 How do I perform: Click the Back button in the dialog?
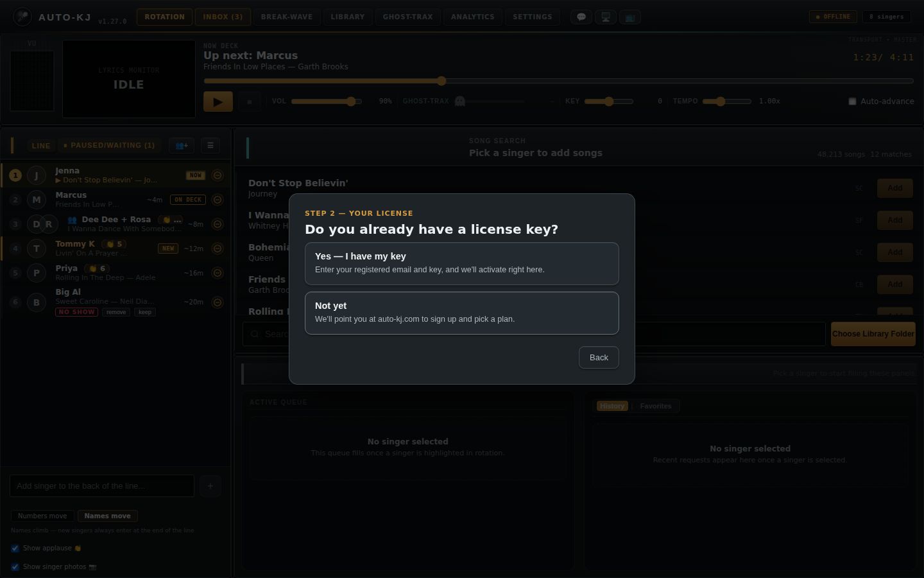(599, 358)
